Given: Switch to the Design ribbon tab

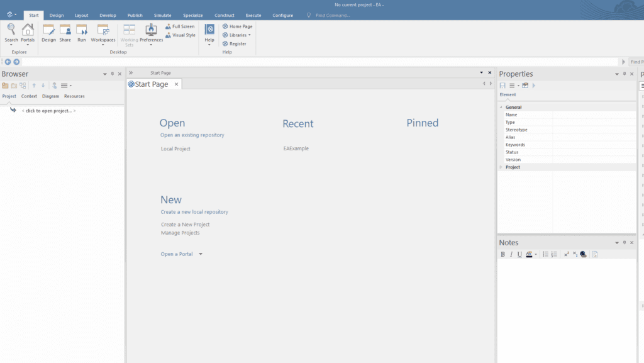Looking at the screenshot, I should 56,14.
